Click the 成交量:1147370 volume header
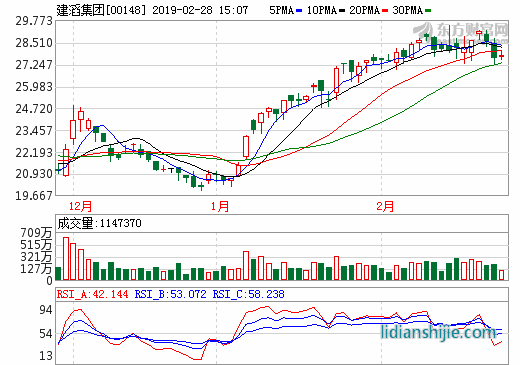The image size is (520, 365). [99, 223]
